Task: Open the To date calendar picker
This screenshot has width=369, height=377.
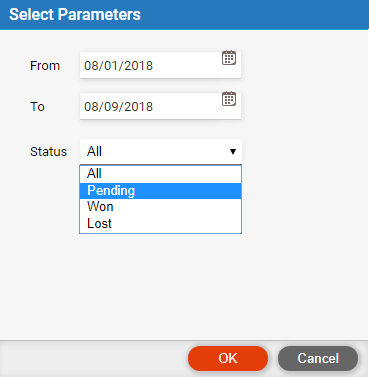Action: [229, 99]
